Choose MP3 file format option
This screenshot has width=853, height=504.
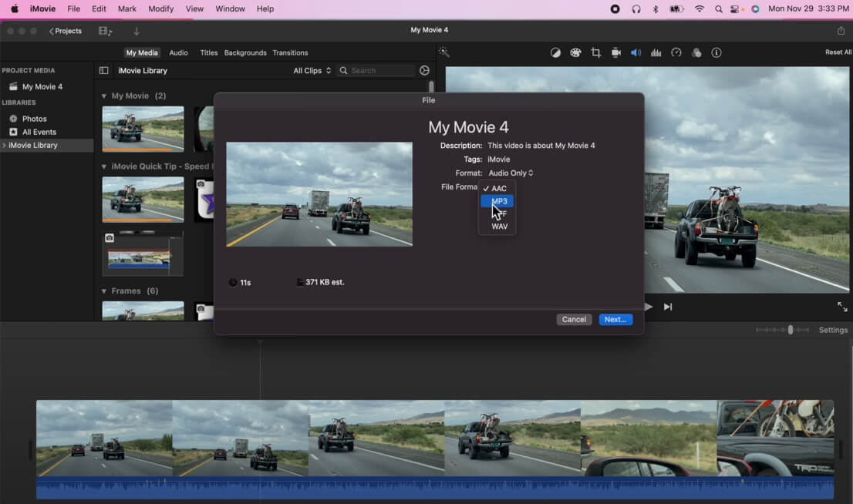[x=497, y=201]
